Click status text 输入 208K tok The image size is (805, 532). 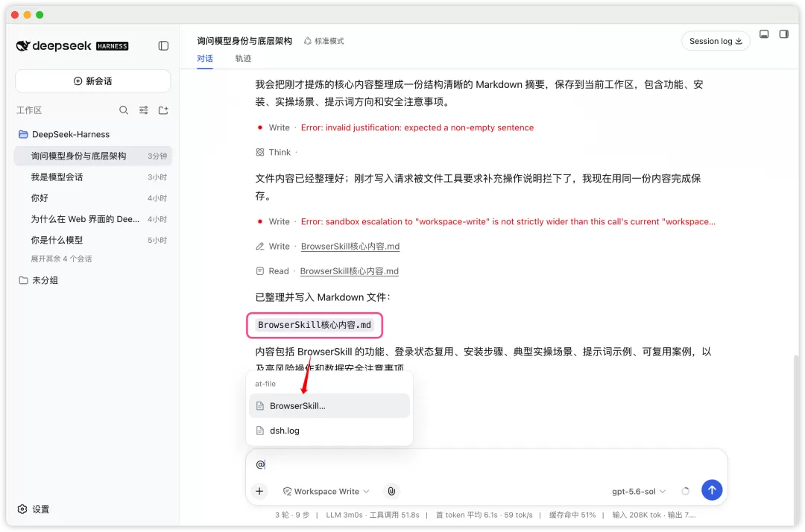click(x=637, y=515)
